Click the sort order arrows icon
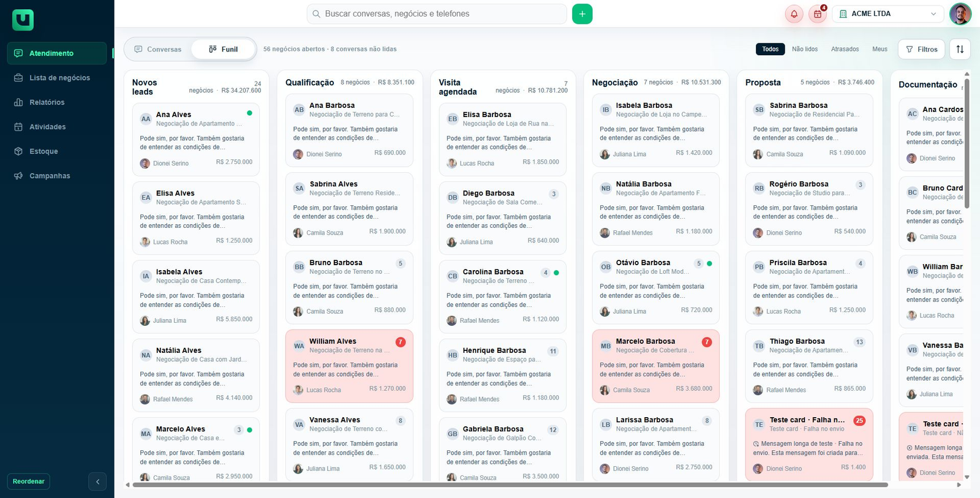 (x=960, y=49)
